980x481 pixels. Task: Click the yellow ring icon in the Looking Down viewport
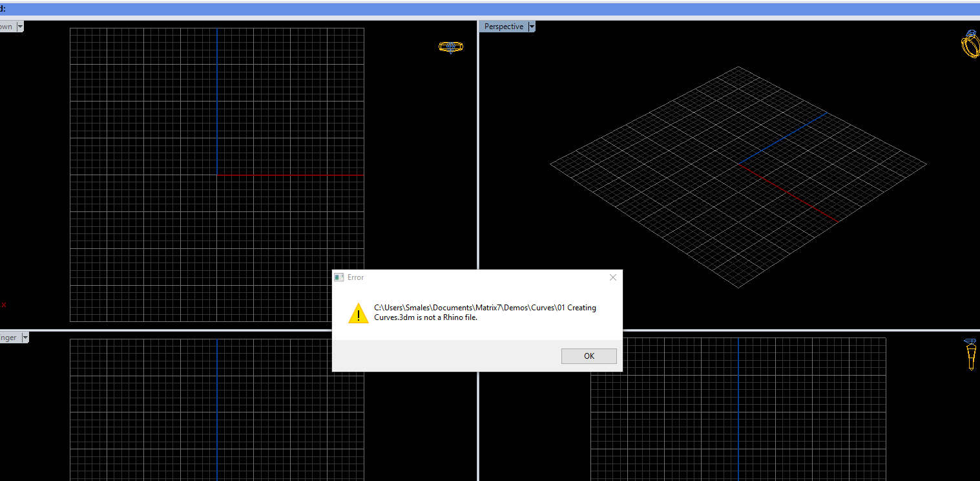tap(450, 47)
